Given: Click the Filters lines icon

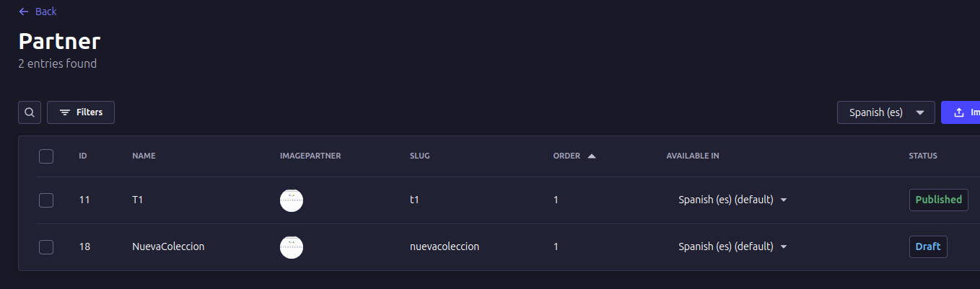Looking at the screenshot, I should coord(65,112).
